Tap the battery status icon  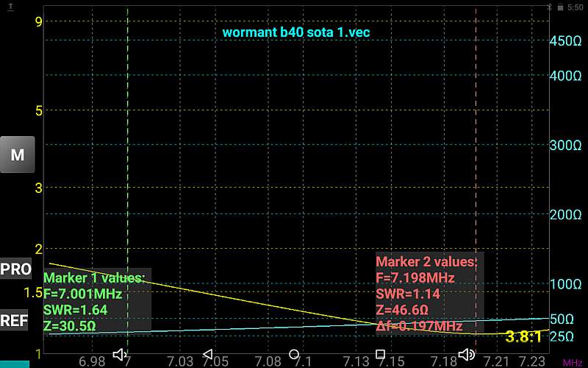point(560,6)
